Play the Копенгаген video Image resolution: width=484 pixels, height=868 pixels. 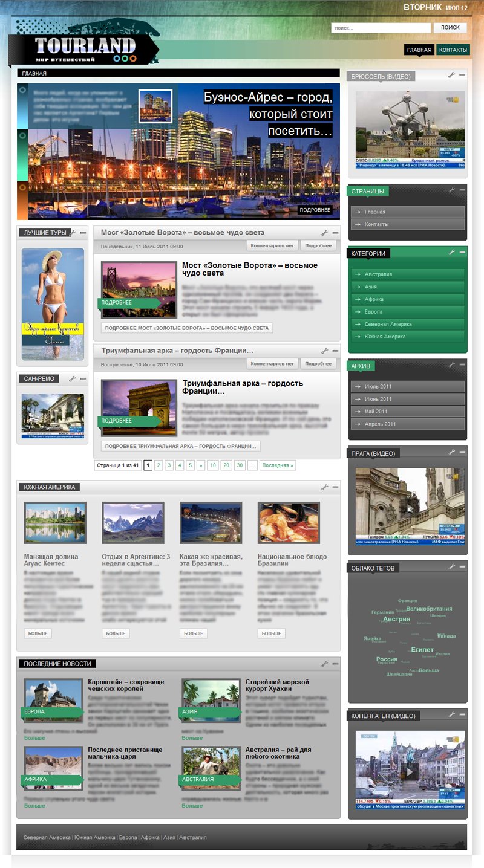pyautogui.click(x=410, y=772)
